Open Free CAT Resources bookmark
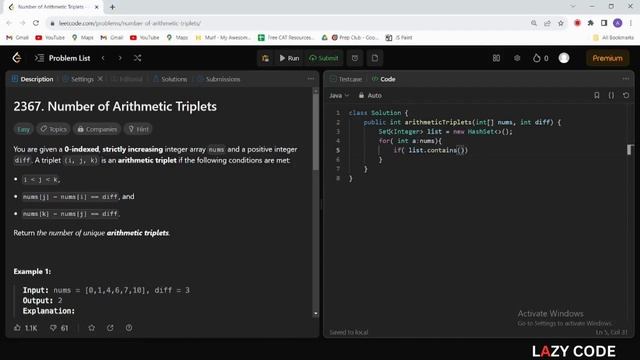 [286, 38]
